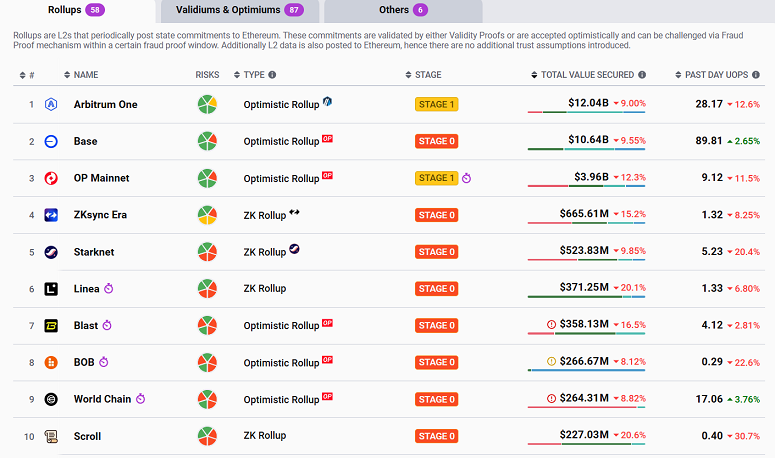Open the Others tab
This screenshot has height=458, width=775.
[x=403, y=10]
